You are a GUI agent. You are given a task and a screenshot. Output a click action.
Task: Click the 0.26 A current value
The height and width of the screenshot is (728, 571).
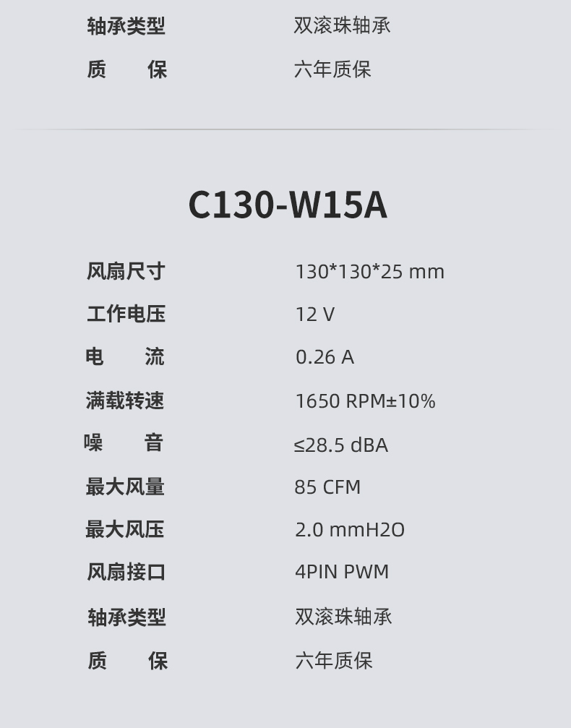point(325,357)
